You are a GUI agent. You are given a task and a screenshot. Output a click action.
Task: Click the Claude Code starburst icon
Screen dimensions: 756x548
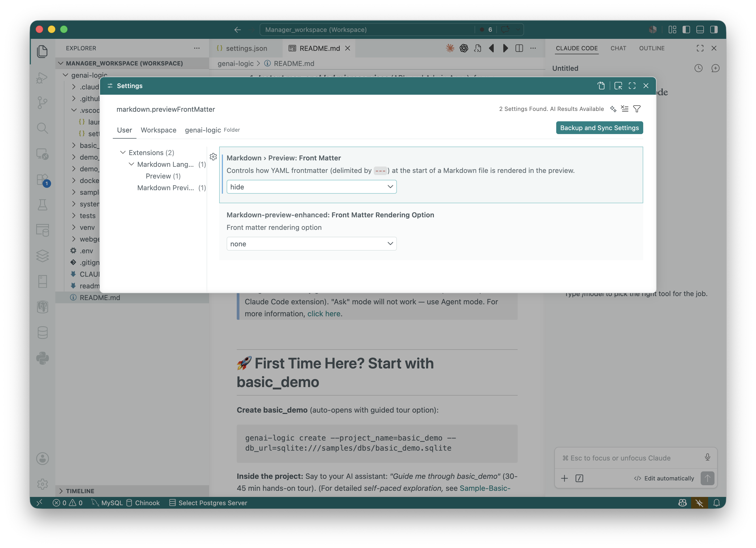450,48
